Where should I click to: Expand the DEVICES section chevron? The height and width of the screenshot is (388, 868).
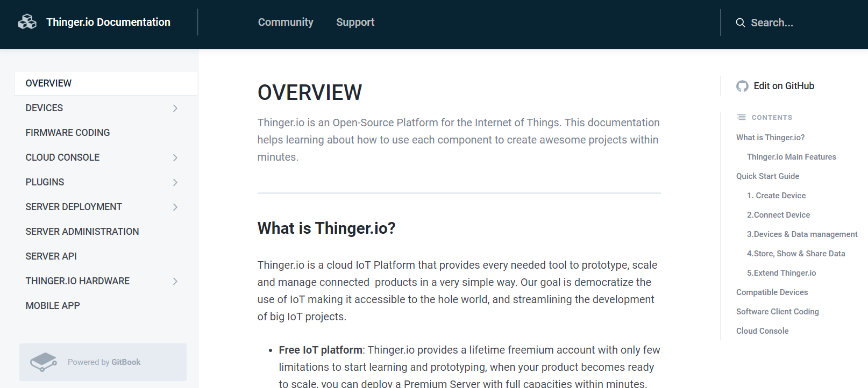pos(175,108)
